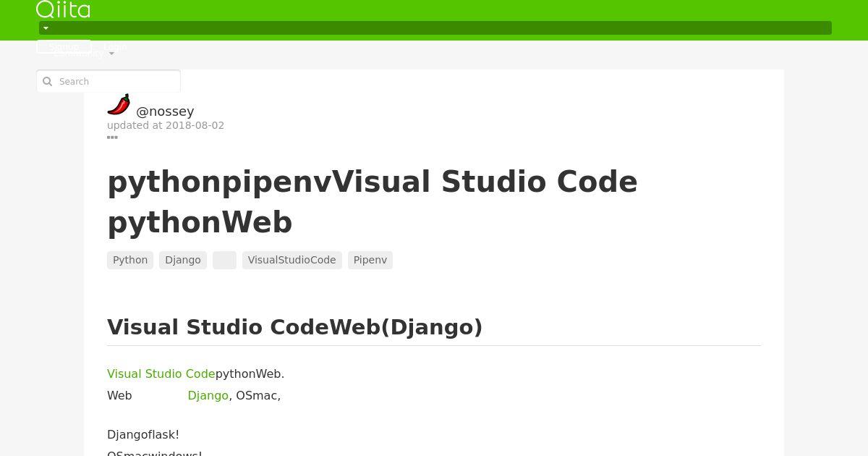Viewport: 868px width, 456px height.
Task: Follow the green Django link in body
Action: 208,395
